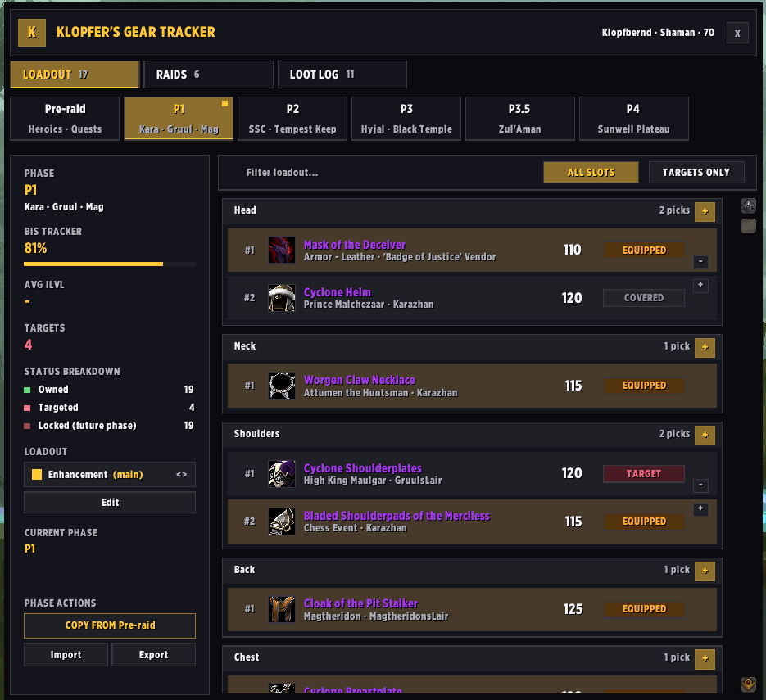The height and width of the screenshot is (700, 766).
Task: Add a pick to the Chest slot
Action: coord(705,658)
